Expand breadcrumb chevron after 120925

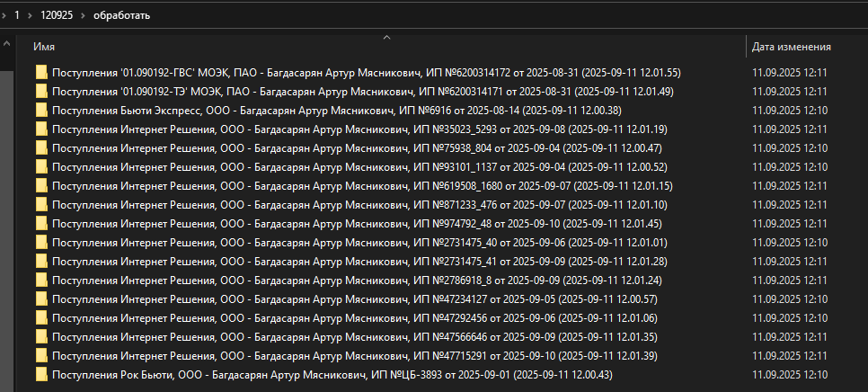pos(83,15)
